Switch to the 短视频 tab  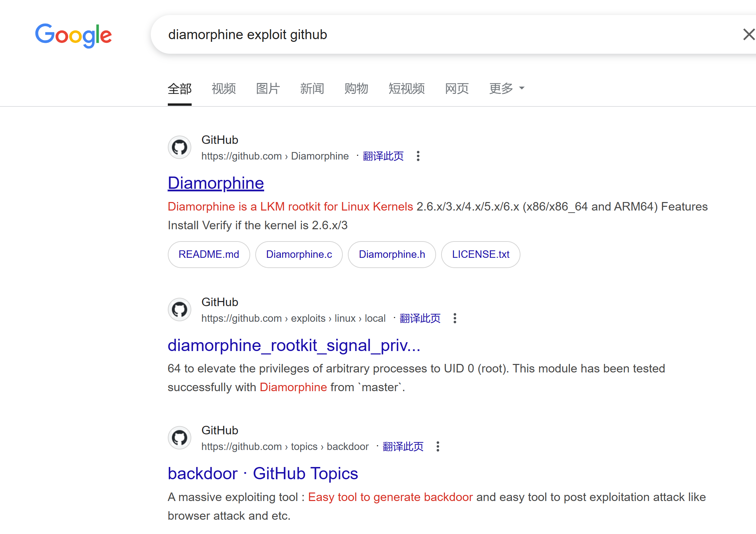(x=407, y=89)
